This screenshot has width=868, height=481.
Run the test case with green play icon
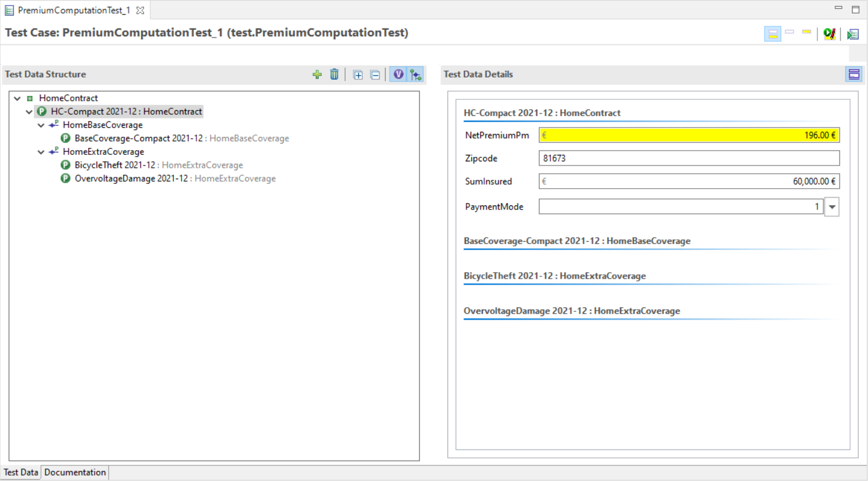coord(829,33)
